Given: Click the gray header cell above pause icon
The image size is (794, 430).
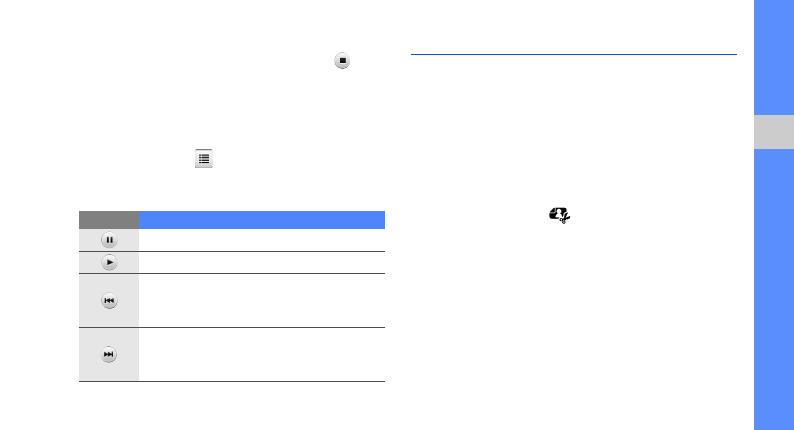Looking at the screenshot, I should point(109,219).
